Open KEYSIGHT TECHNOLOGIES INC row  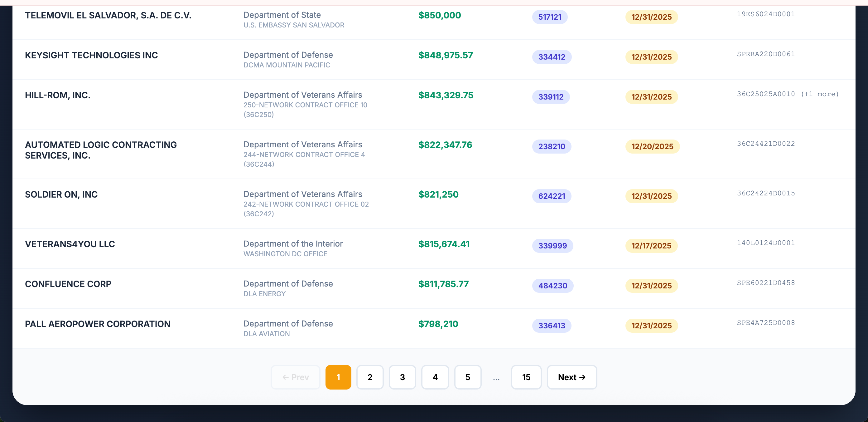(x=91, y=55)
